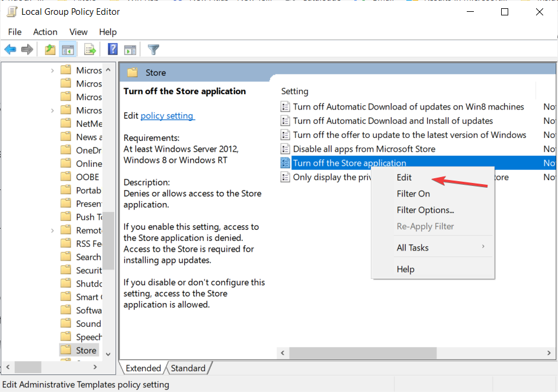This screenshot has width=558, height=392.
Task: Click the tree pane vertical scrollbar thumb
Action: 108,241
